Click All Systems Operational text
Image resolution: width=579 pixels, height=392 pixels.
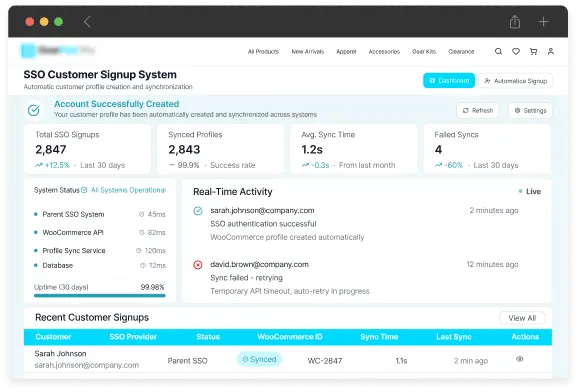(x=128, y=190)
